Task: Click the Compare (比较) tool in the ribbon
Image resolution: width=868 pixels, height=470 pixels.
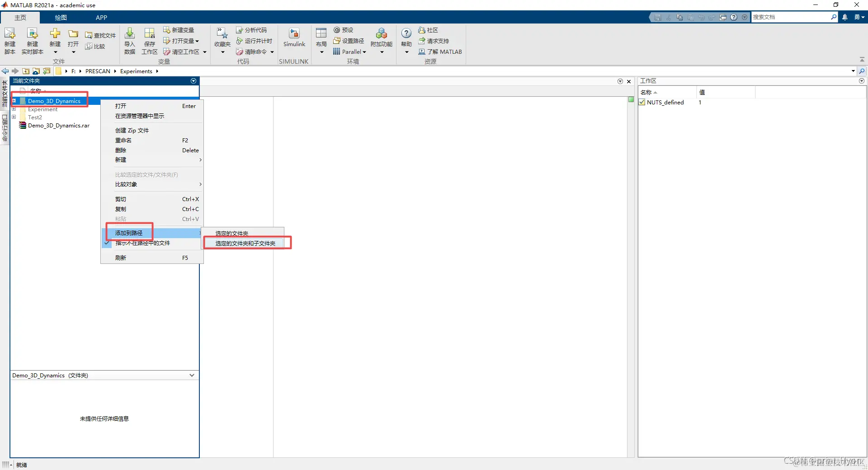Action: pyautogui.click(x=95, y=46)
